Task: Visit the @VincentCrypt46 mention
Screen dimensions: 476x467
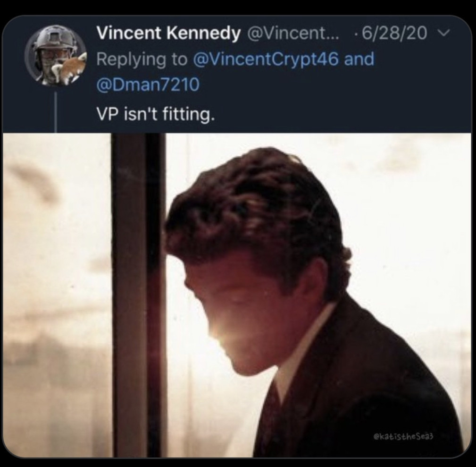Action: click(266, 59)
